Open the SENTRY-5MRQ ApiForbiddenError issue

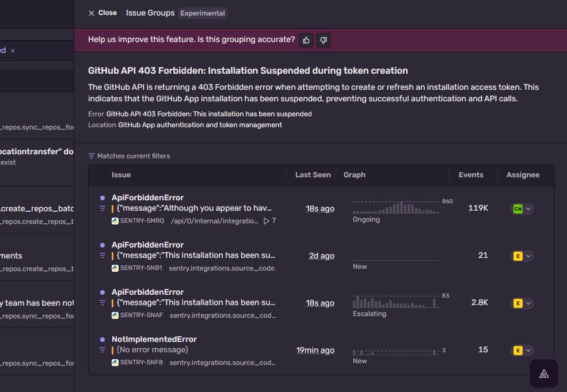pos(147,197)
